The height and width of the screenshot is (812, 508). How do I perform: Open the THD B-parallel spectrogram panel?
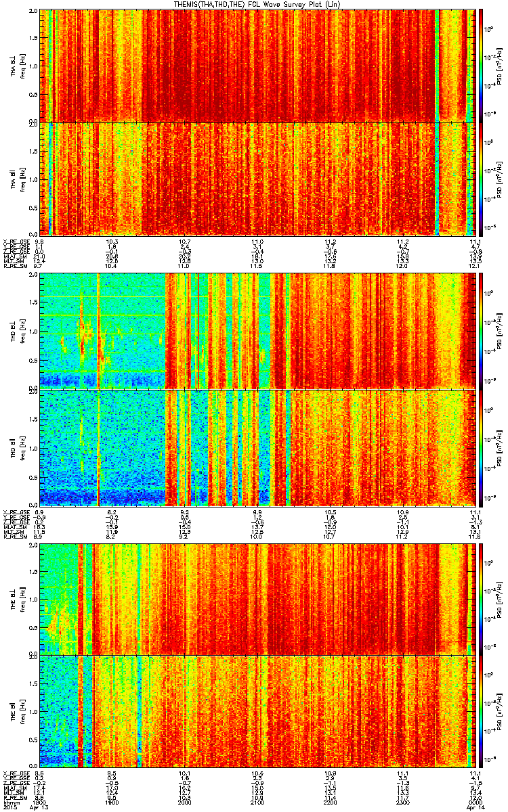[257, 447]
